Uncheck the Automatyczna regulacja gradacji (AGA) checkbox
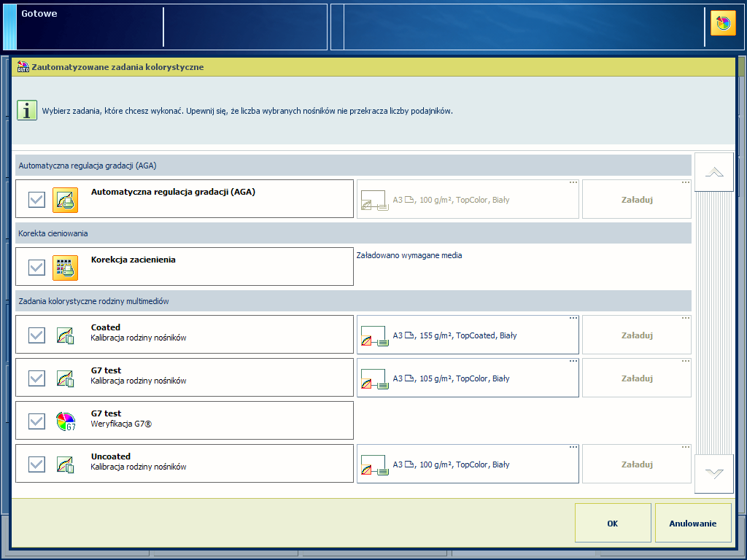The height and width of the screenshot is (560, 747). point(36,200)
